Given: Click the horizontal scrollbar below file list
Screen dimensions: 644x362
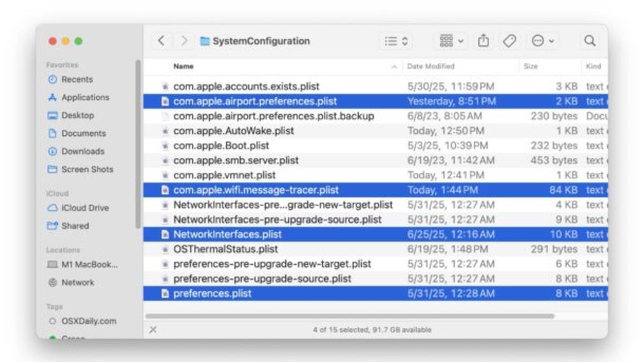Looking at the screenshot, I should 349,316.
